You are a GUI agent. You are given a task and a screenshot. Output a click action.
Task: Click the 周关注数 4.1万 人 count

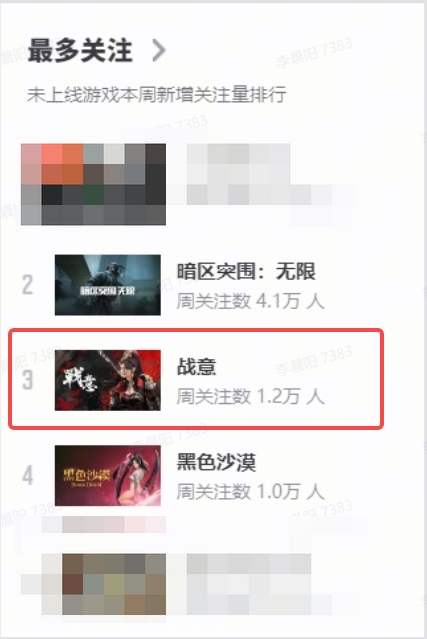(x=251, y=302)
